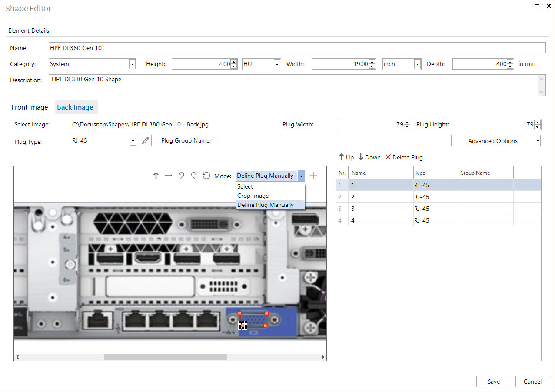
Task: Maximize the Shape Editor window
Action: pos(537,6)
